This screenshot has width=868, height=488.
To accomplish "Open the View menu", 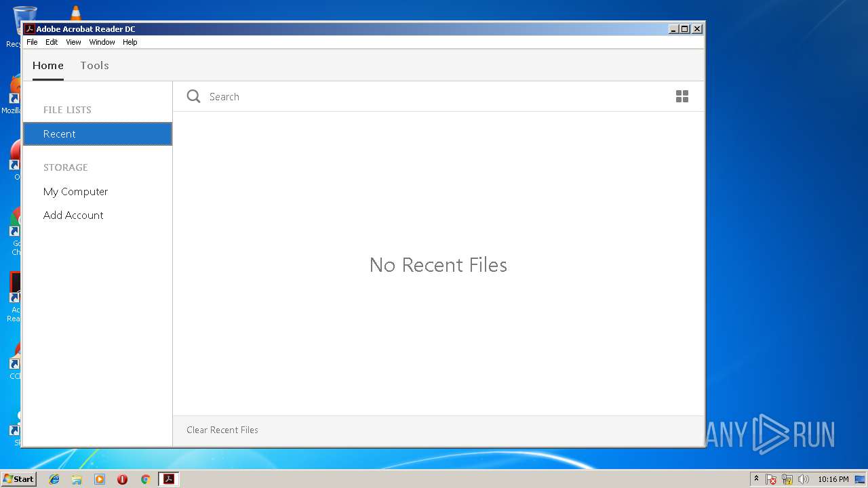I will [x=73, y=42].
